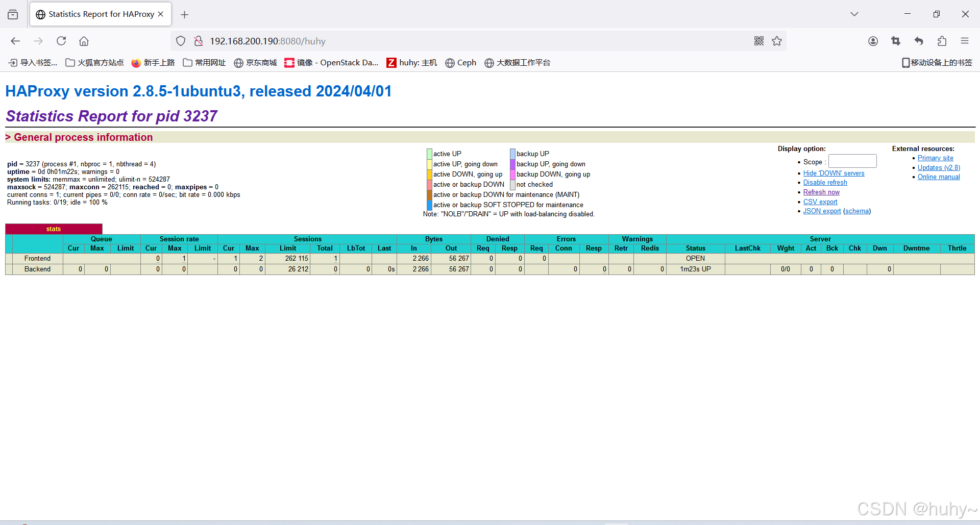Download via the CSV export link
The width and height of the screenshot is (980, 525).
coord(820,202)
